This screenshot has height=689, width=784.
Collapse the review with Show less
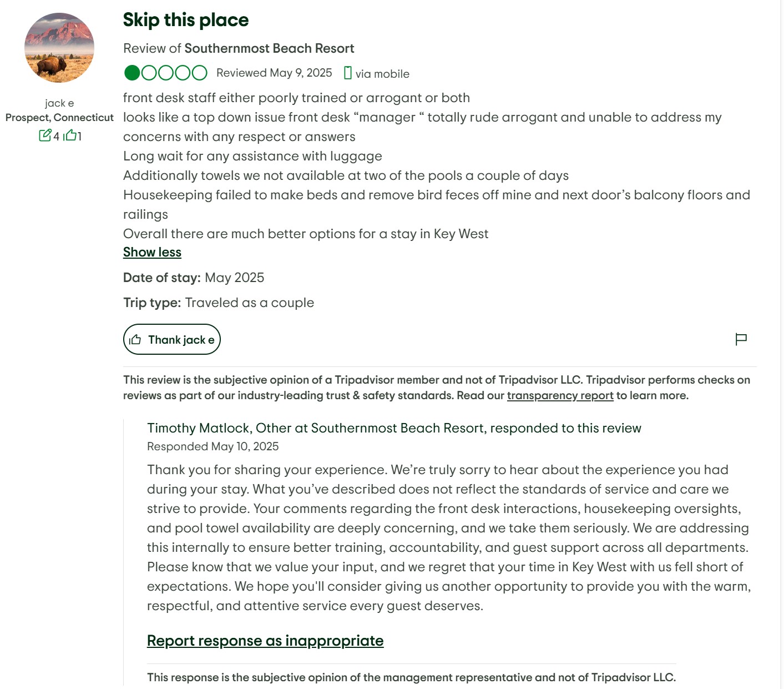coord(152,252)
